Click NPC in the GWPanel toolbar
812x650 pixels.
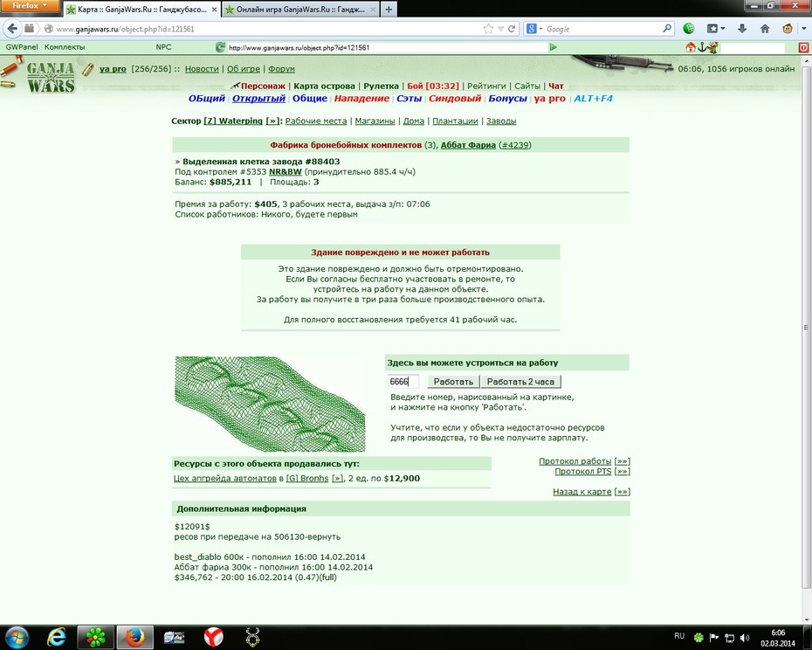point(163,46)
